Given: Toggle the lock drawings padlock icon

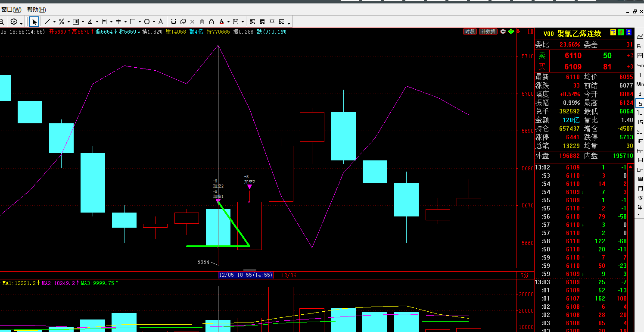Looking at the screenshot, I should [x=212, y=22].
